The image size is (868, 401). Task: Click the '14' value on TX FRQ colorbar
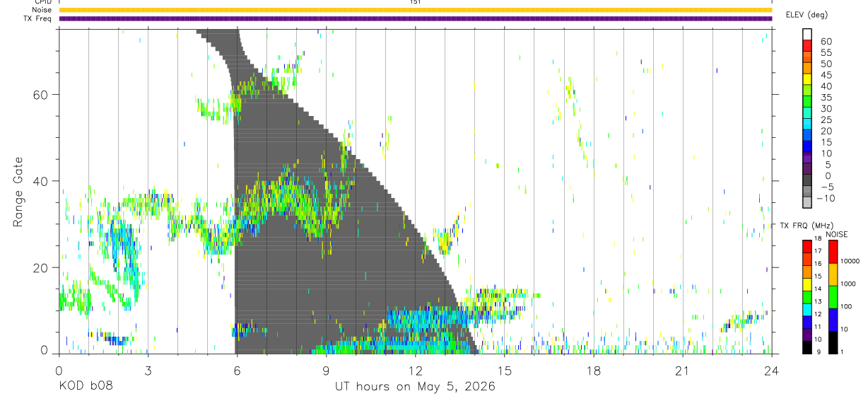click(x=819, y=289)
